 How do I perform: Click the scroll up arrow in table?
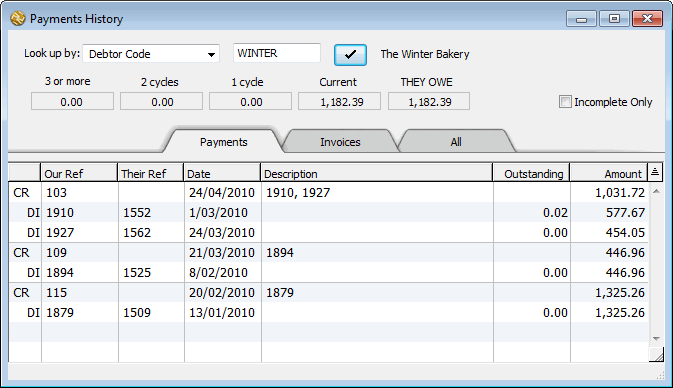[x=656, y=191]
